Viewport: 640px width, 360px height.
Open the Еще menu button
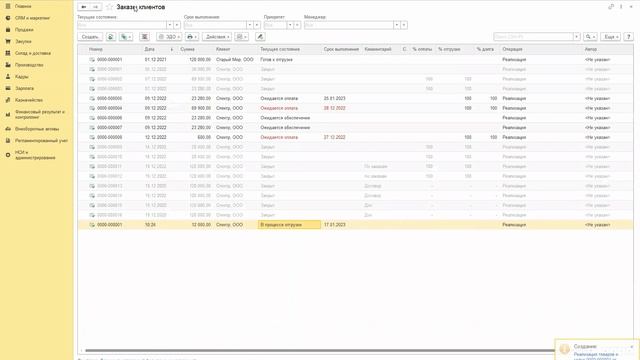pos(610,37)
